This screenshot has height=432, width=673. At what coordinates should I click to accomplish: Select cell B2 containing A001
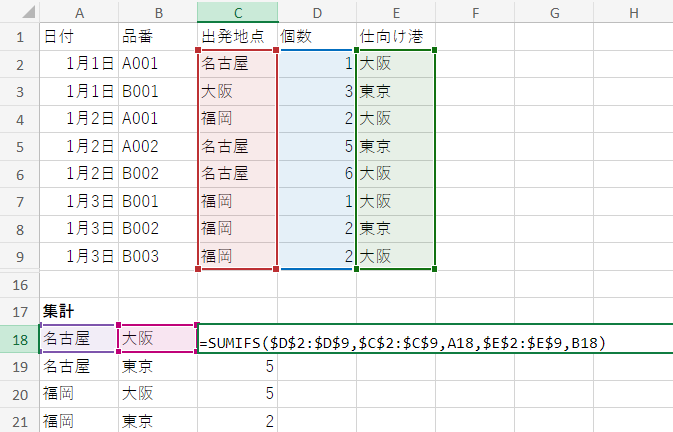(158, 64)
